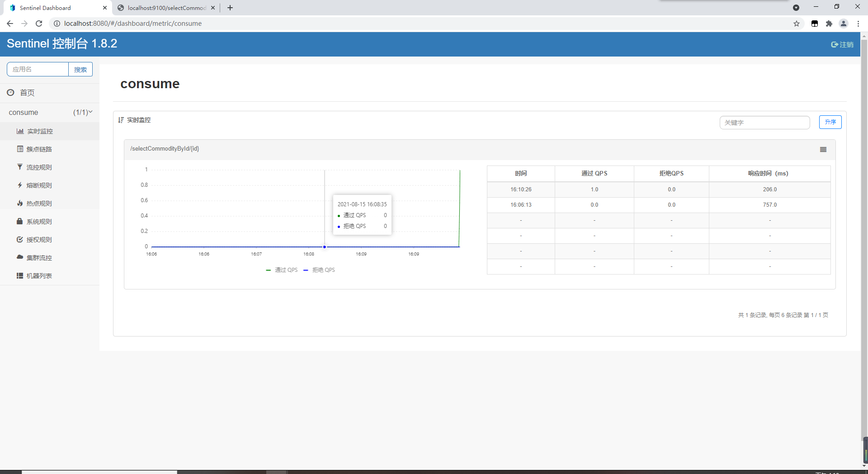Open Chrome profile avatar icon
The height and width of the screenshot is (474, 868).
pos(844,24)
